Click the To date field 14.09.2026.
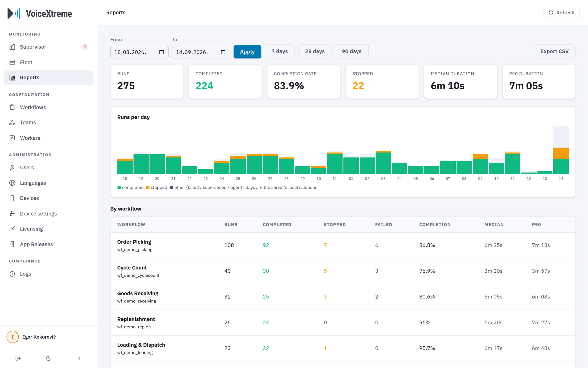The height and width of the screenshot is (368, 588). 201,52
